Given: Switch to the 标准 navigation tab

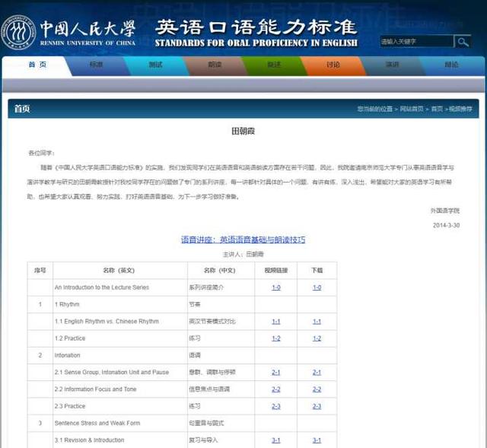Looking at the screenshot, I should point(96,65).
